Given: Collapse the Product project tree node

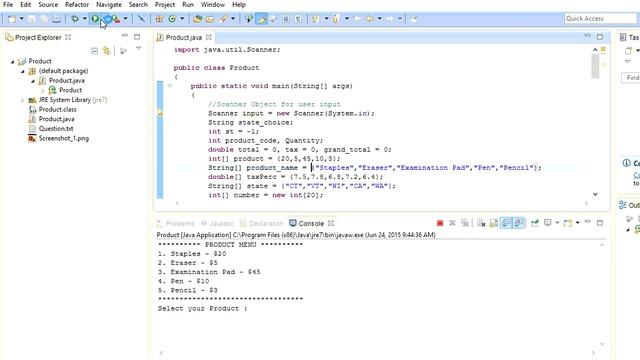Looking at the screenshot, I should (x=13, y=61).
